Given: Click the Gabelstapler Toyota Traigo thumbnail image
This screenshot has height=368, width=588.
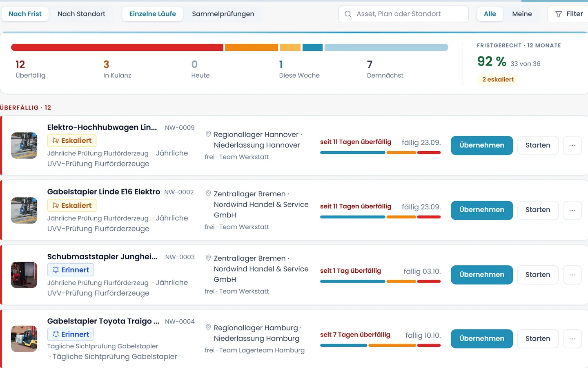Looking at the screenshot, I should (x=24, y=339).
